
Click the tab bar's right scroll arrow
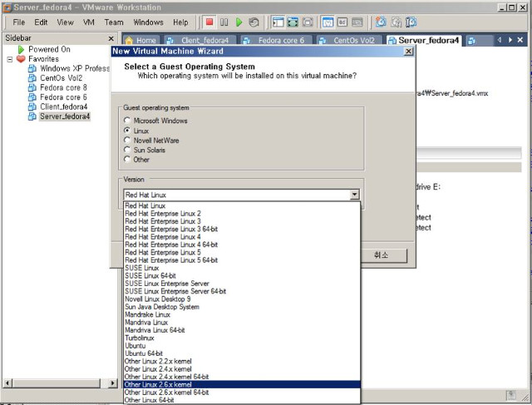pyautogui.click(x=510, y=40)
